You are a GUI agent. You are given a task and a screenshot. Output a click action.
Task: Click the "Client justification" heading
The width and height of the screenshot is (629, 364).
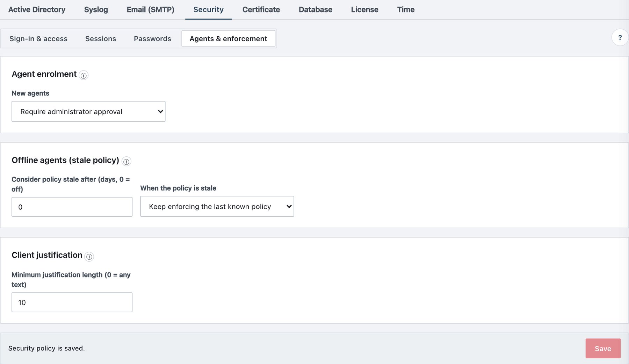pos(47,255)
